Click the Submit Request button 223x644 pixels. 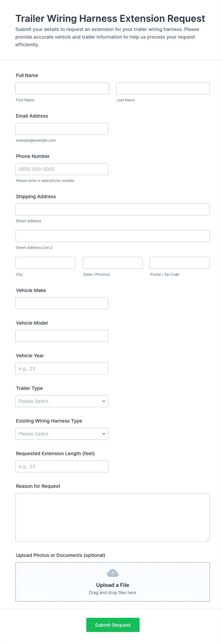(x=113, y=625)
